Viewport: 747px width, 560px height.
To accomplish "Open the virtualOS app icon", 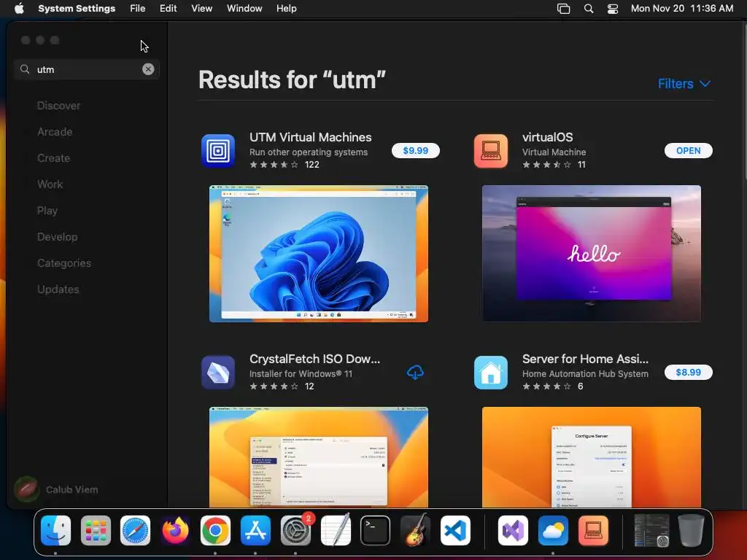I will tap(491, 151).
